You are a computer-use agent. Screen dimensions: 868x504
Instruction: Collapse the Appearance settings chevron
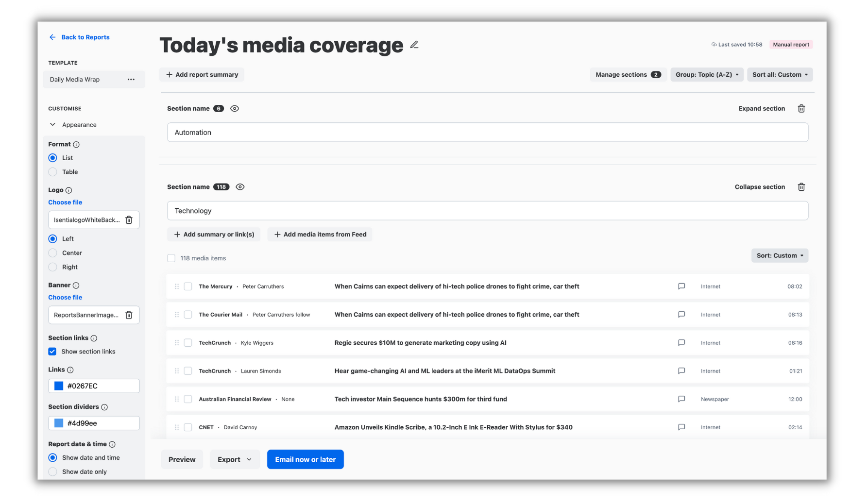52,125
